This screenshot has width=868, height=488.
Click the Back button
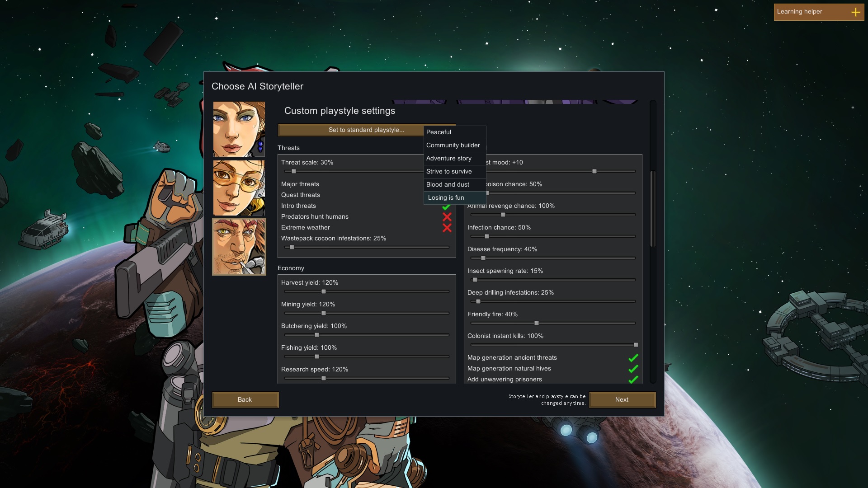245,400
